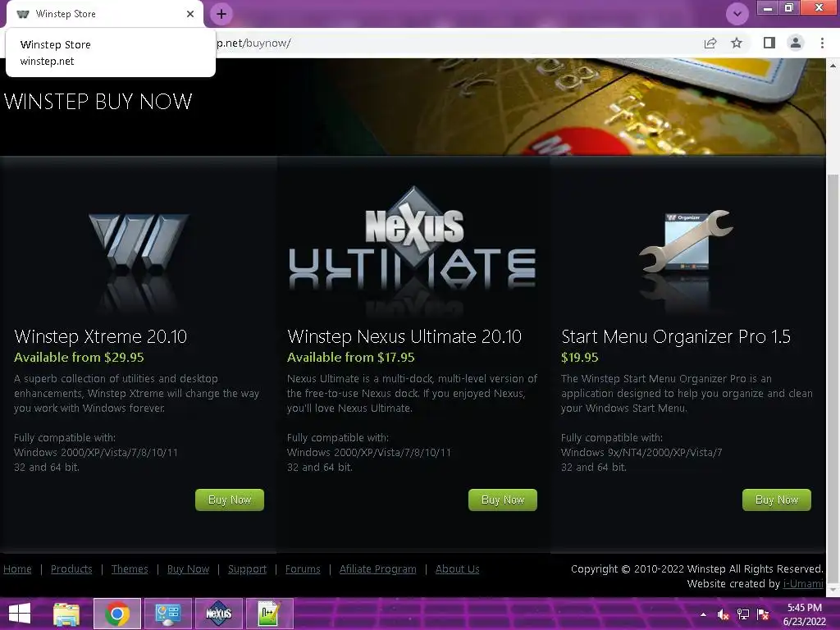
Task: Open Buy Now footer link
Action: (188, 569)
